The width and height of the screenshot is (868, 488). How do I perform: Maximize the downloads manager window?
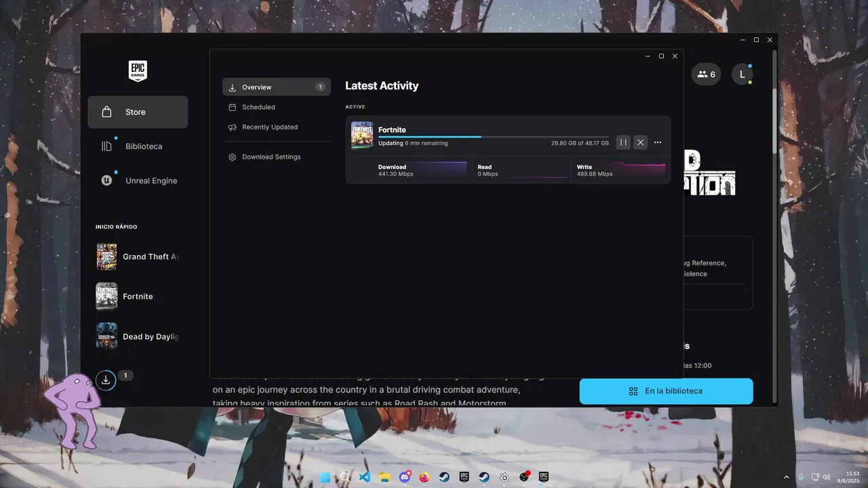661,56
